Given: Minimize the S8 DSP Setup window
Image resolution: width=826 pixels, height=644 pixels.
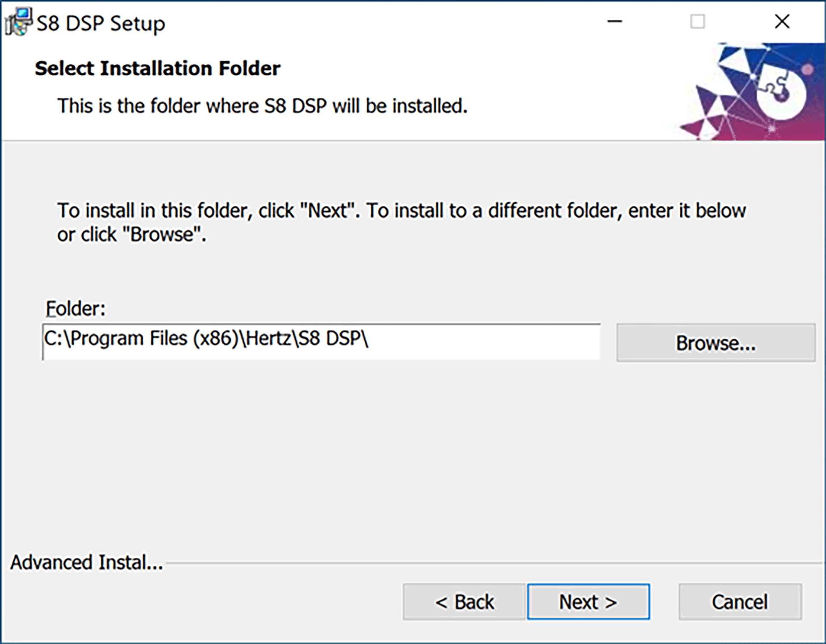Looking at the screenshot, I should [x=614, y=22].
